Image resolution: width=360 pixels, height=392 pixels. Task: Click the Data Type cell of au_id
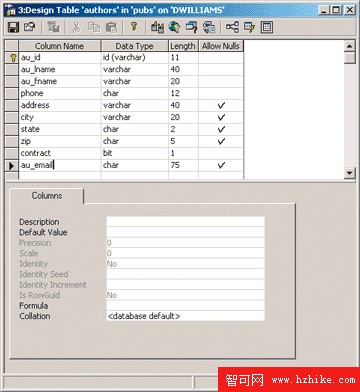click(x=135, y=58)
